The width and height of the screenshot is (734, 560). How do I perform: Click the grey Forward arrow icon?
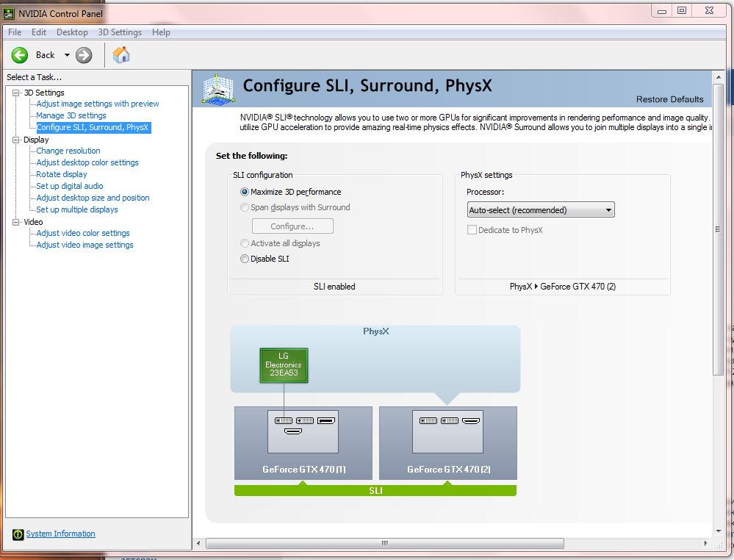(x=84, y=55)
